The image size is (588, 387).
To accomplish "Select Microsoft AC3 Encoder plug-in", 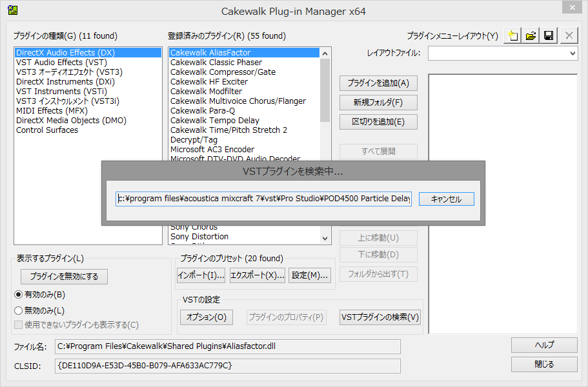I will pos(245,150).
